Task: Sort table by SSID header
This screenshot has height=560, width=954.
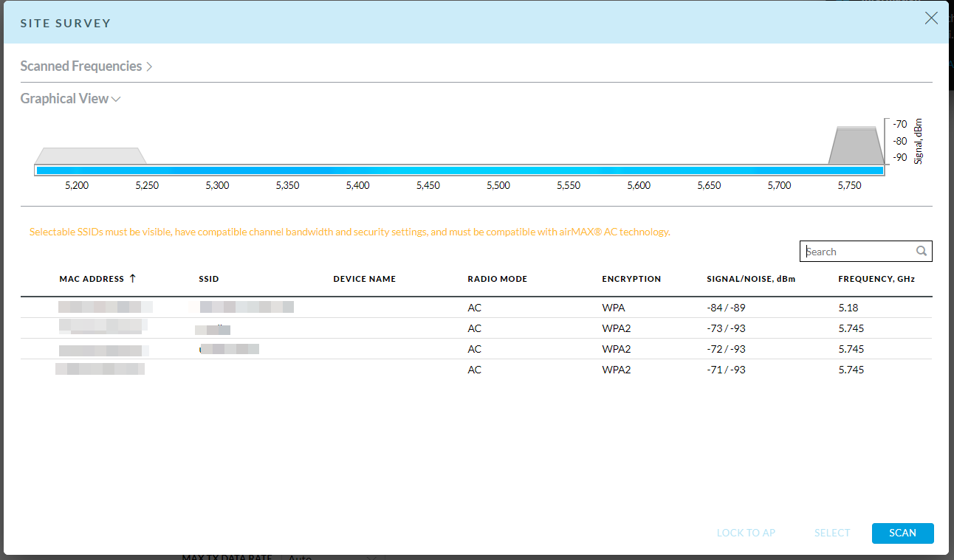Action: (x=209, y=279)
